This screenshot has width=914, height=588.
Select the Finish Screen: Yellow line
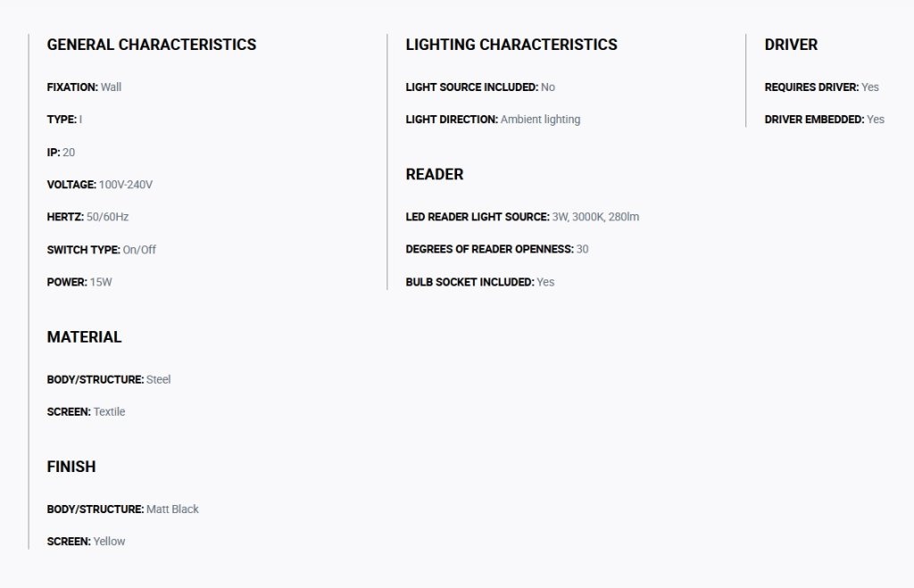[87, 542]
